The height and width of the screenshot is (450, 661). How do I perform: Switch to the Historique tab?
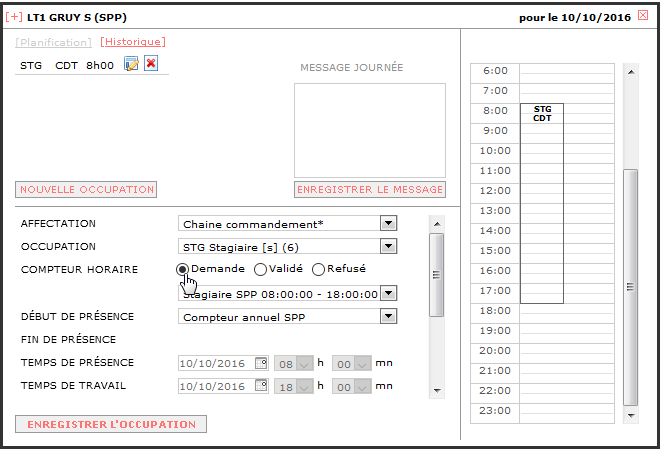click(133, 41)
